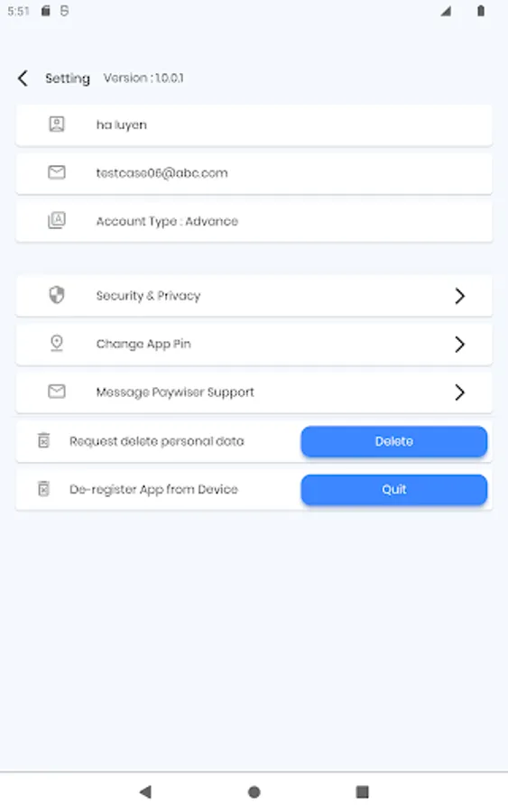The width and height of the screenshot is (508, 812).
Task: Tap the Android Home circle button
Action: (x=254, y=792)
